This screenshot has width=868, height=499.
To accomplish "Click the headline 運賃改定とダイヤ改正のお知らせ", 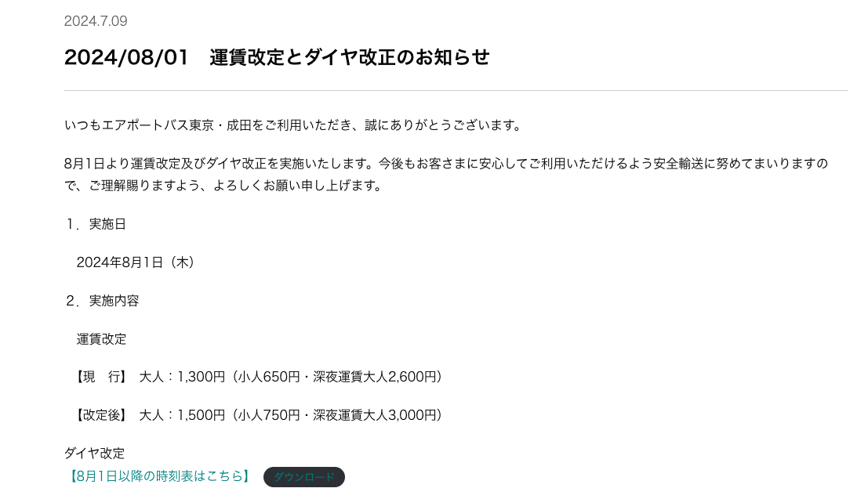I will [350, 57].
